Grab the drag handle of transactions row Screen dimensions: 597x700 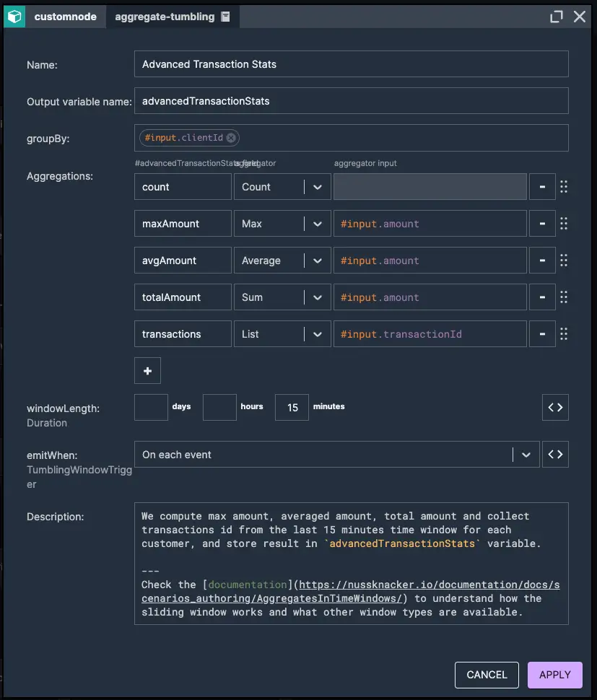click(564, 334)
